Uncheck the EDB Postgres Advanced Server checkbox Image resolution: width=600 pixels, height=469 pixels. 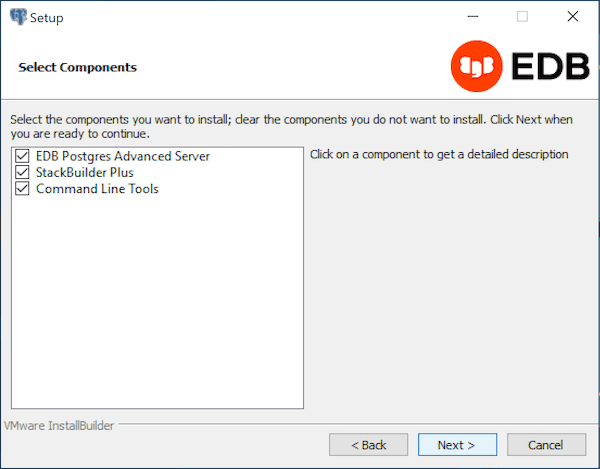click(x=23, y=157)
